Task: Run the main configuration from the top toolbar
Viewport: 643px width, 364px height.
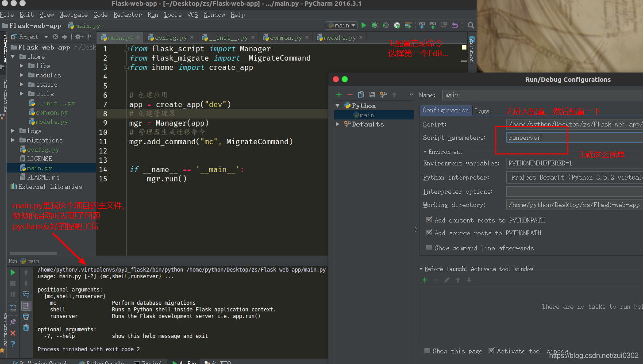Action: click(x=364, y=26)
